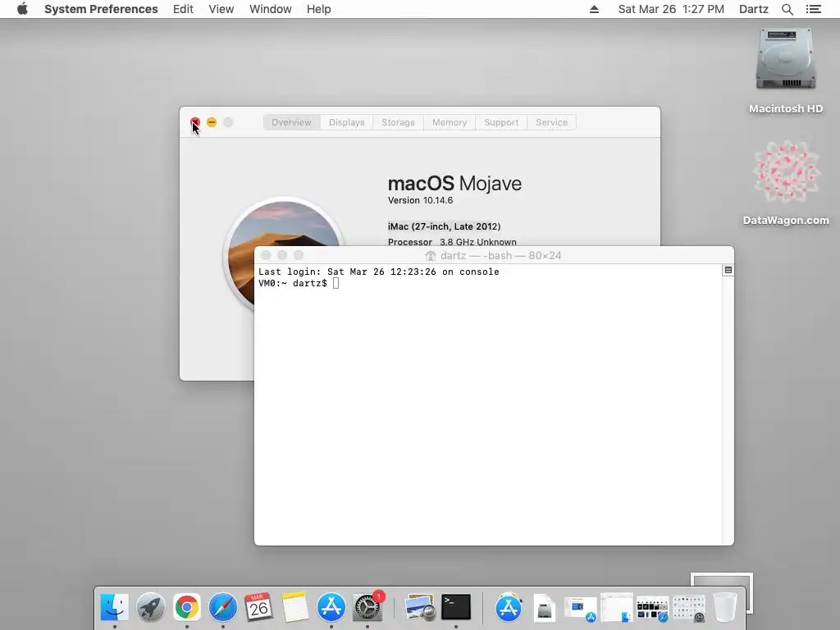Open minimized window thumbnail left of the Trash
The height and width of the screenshot is (630, 840).
[689, 609]
